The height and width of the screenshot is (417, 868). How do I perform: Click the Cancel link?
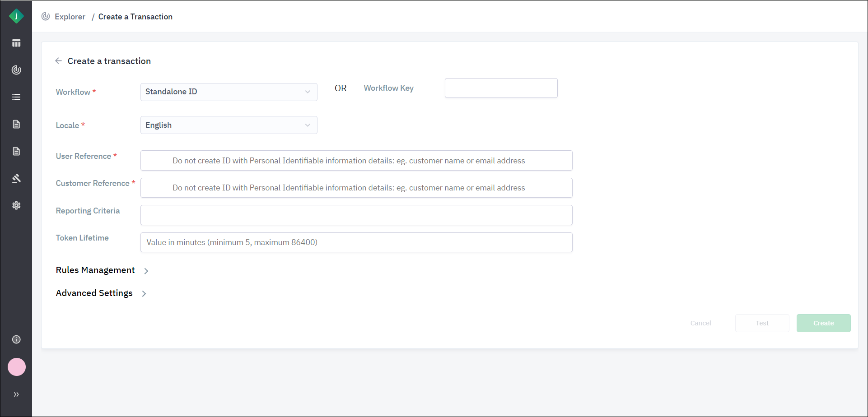tap(700, 323)
